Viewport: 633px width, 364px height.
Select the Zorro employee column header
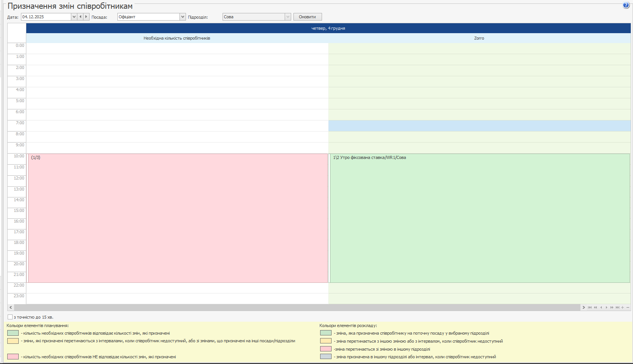[x=479, y=38]
